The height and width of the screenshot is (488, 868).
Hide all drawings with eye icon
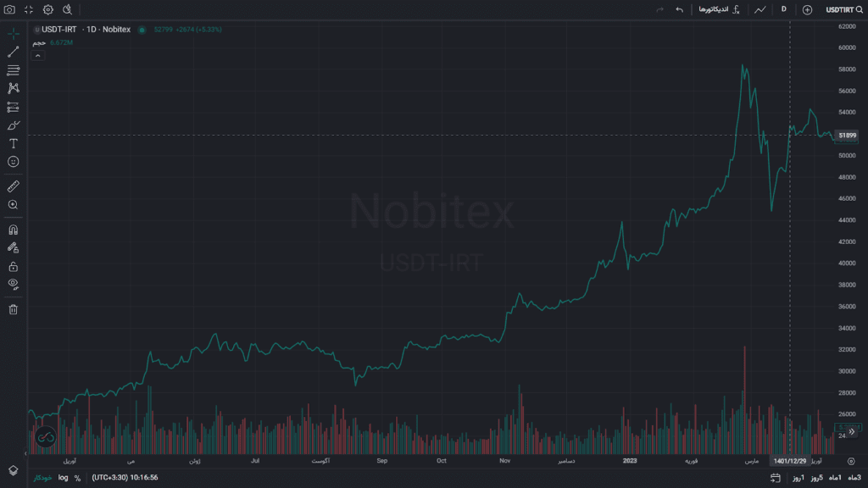coord(14,284)
